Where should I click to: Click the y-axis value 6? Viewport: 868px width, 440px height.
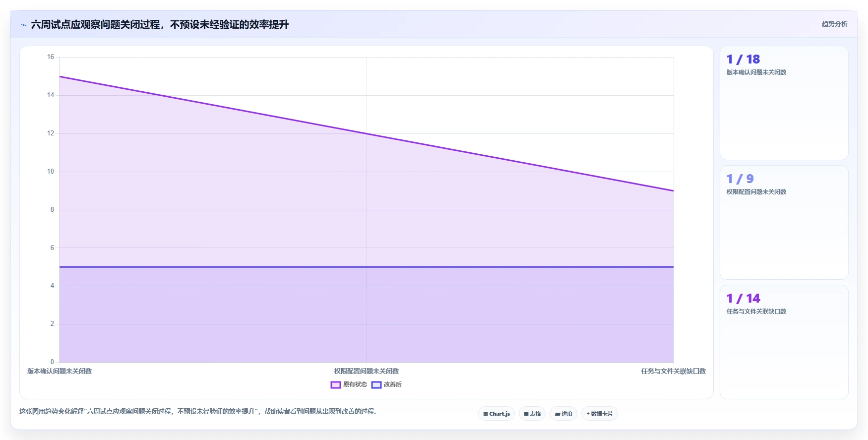[52, 248]
